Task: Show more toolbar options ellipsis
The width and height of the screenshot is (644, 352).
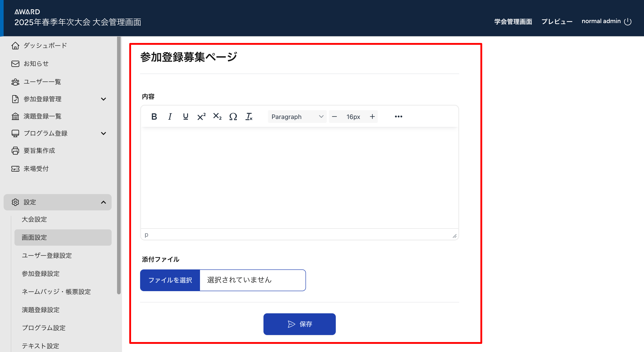Action: coord(399,117)
